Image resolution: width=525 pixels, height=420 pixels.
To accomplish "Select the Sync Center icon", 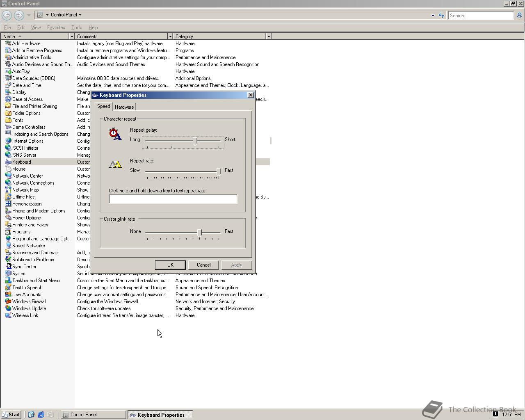I will pyautogui.click(x=8, y=267).
